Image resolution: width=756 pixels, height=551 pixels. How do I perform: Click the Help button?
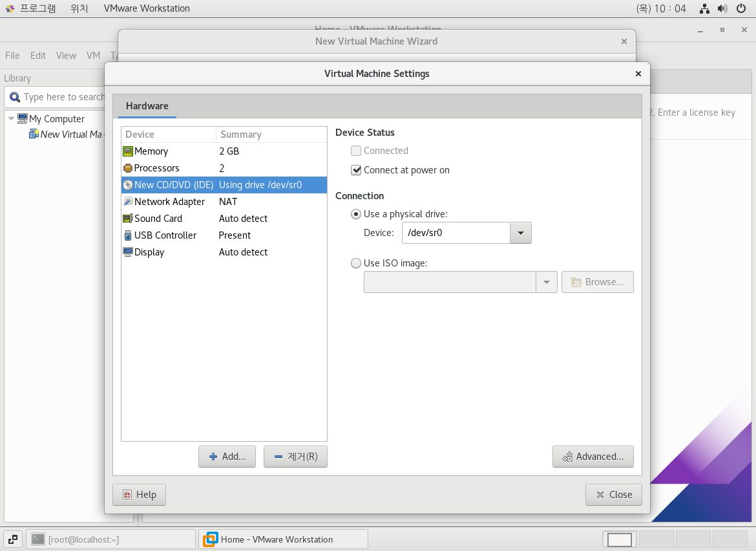tap(140, 495)
